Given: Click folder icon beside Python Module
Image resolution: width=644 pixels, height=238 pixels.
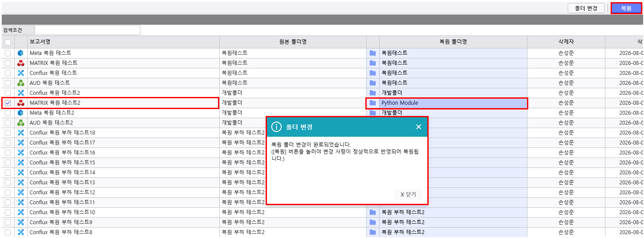Looking at the screenshot, I should pos(373,103).
